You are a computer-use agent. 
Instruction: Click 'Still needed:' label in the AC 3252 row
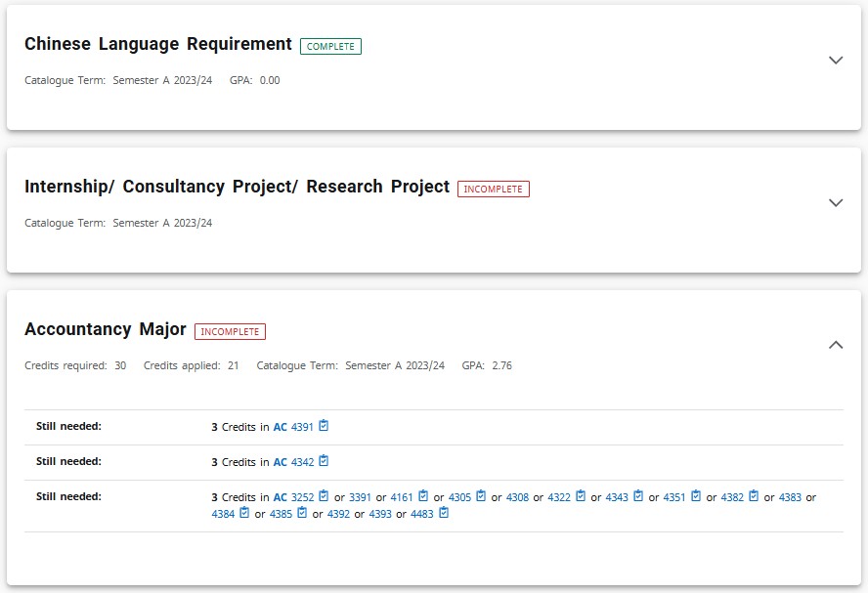68,496
